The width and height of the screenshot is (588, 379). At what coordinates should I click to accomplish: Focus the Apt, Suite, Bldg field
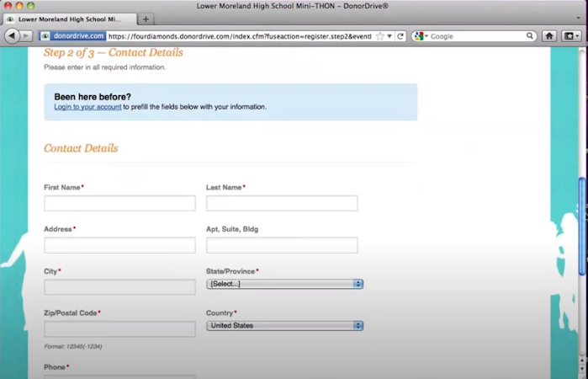click(x=282, y=245)
